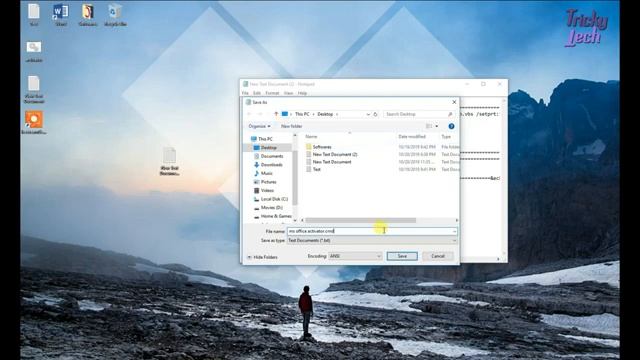Viewport: 640px width, 360px height.
Task: Click the Forward arrow in Save As dialog
Action: [x=261, y=114]
